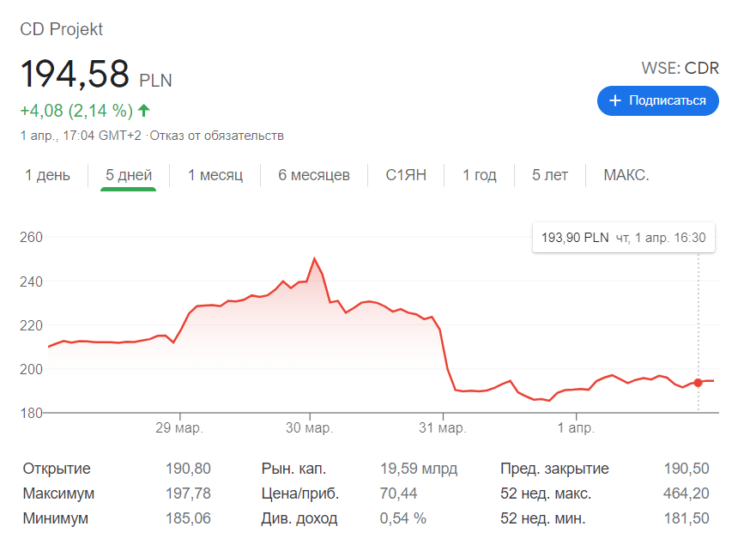The width and height of the screenshot is (756, 557).
Task: Click the red data point on the chart
Action: pyautogui.click(x=698, y=383)
